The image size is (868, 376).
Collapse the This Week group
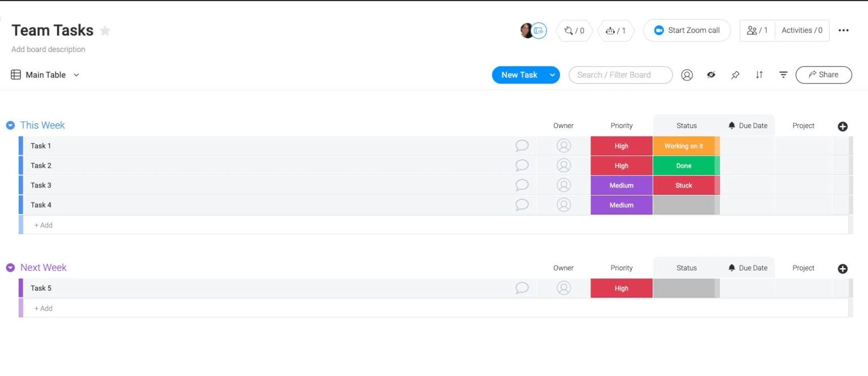pyautogui.click(x=10, y=125)
